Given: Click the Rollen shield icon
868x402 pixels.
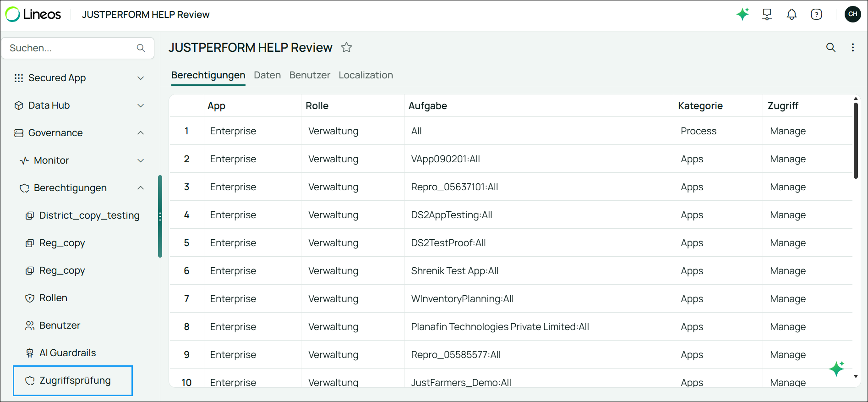Looking at the screenshot, I should (30, 298).
